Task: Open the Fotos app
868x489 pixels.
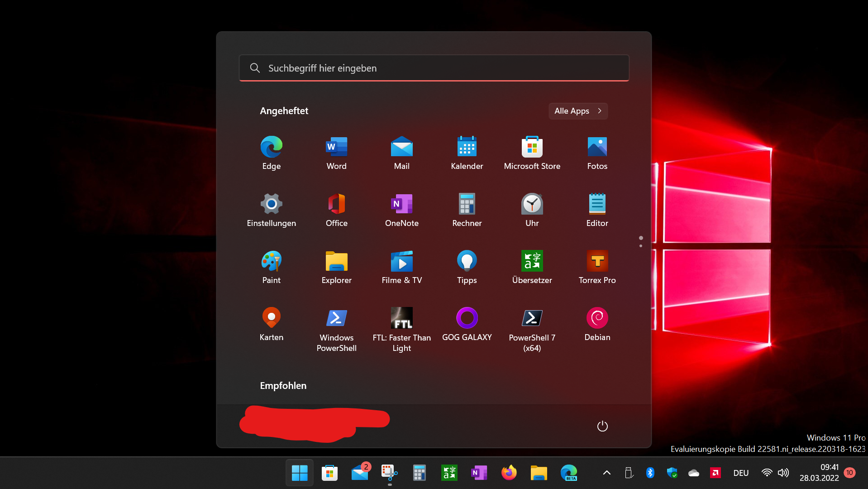Action: point(597,153)
